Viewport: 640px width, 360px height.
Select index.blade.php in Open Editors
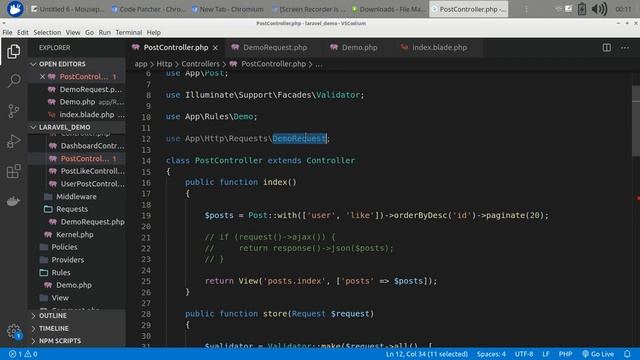[x=77, y=114]
